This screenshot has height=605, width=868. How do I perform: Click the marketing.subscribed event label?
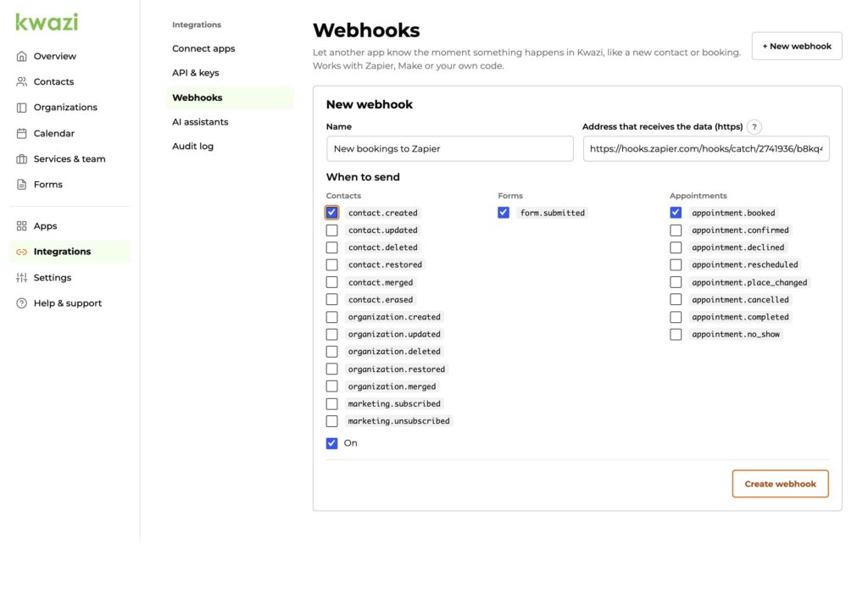(x=394, y=404)
